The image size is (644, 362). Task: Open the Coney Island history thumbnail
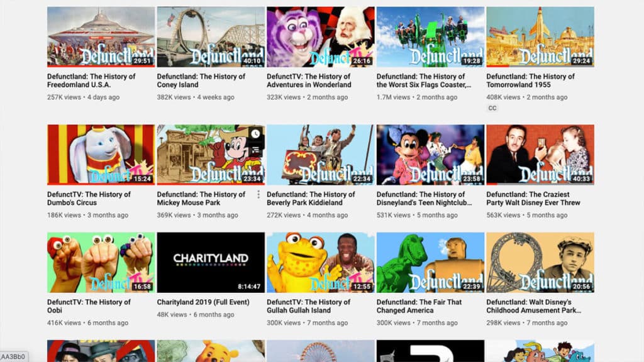210,36
